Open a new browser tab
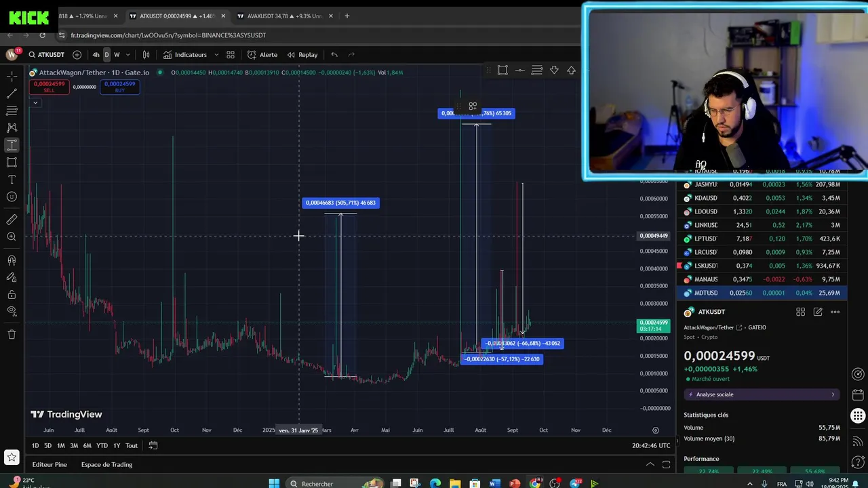The height and width of the screenshot is (488, 868). click(347, 16)
